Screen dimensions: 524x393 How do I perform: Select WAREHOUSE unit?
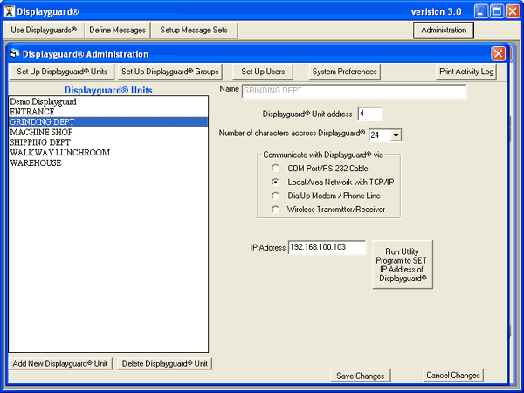(108, 163)
